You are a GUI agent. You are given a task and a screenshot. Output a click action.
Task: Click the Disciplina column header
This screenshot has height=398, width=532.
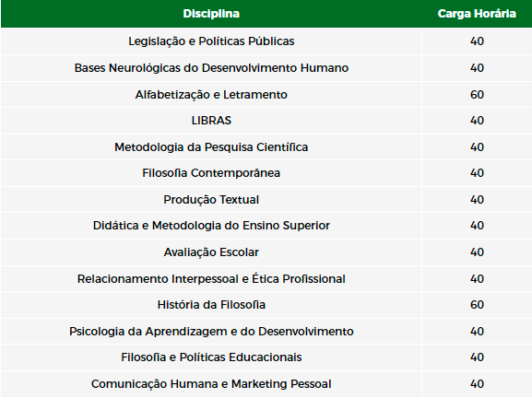211,14
